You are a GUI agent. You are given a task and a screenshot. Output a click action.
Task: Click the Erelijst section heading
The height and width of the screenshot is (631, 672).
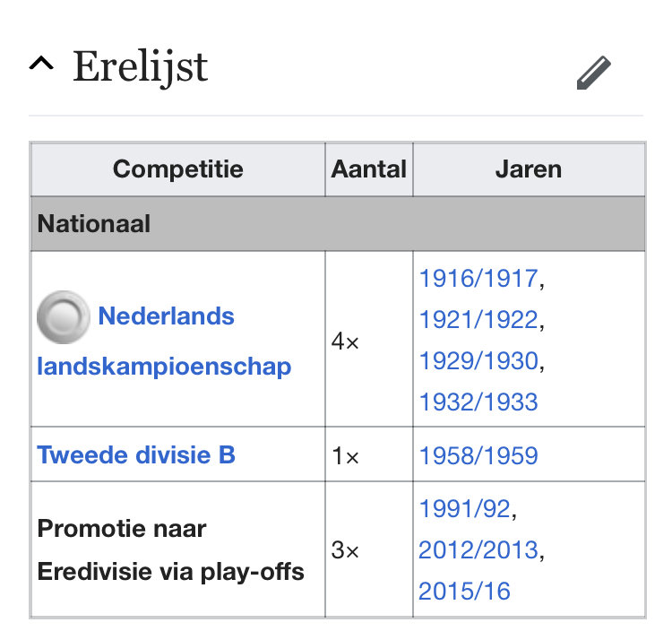tap(140, 66)
